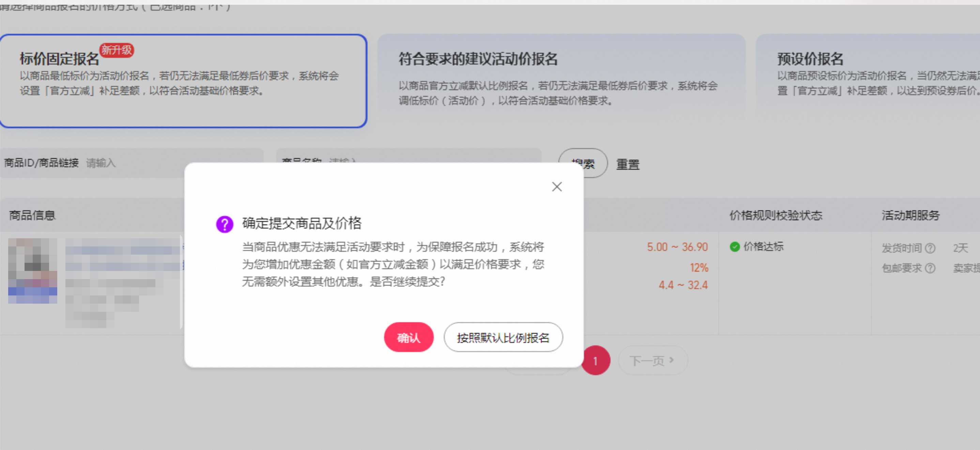Open the product thumbnail image

[33, 271]
